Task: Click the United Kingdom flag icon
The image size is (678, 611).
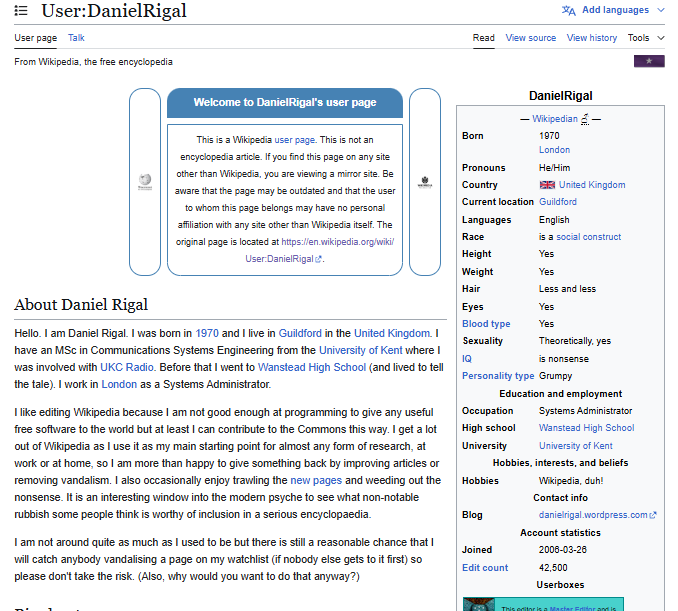Action: (547, 185)
